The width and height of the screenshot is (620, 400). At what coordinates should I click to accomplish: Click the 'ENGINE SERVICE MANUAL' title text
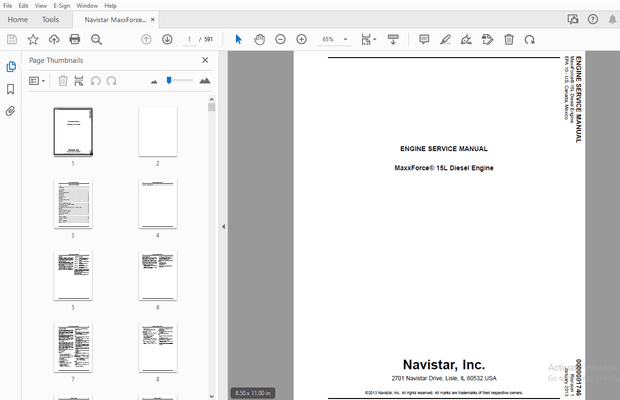[x=444, y=149]
